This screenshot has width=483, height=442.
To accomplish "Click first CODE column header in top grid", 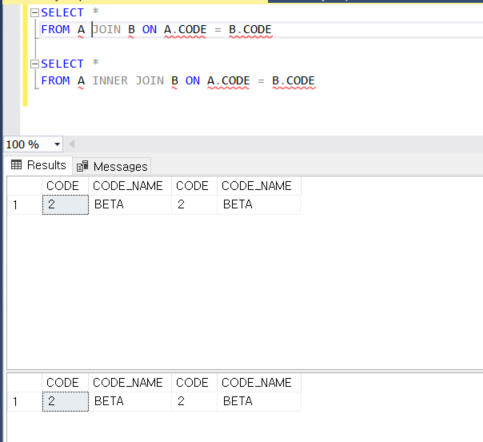I will (x=65, y=186).
